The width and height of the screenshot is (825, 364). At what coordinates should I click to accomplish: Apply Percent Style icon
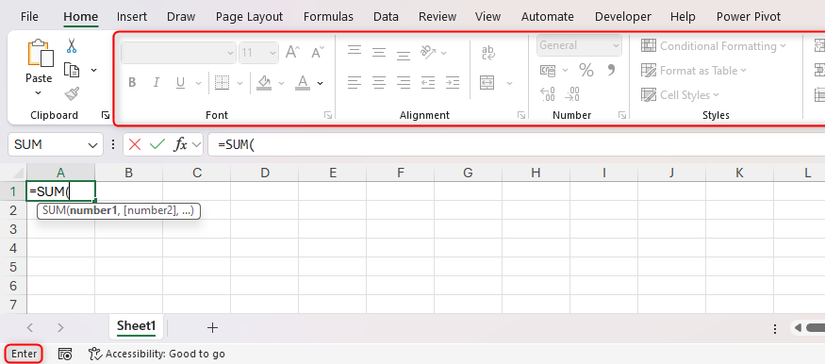pyautogui.click(x=586, y=70)
